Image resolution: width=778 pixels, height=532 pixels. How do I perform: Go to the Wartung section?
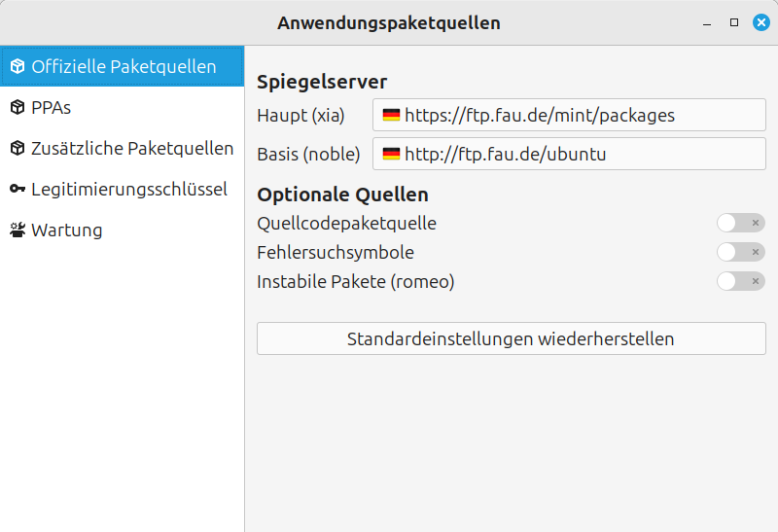pos(66,231)
